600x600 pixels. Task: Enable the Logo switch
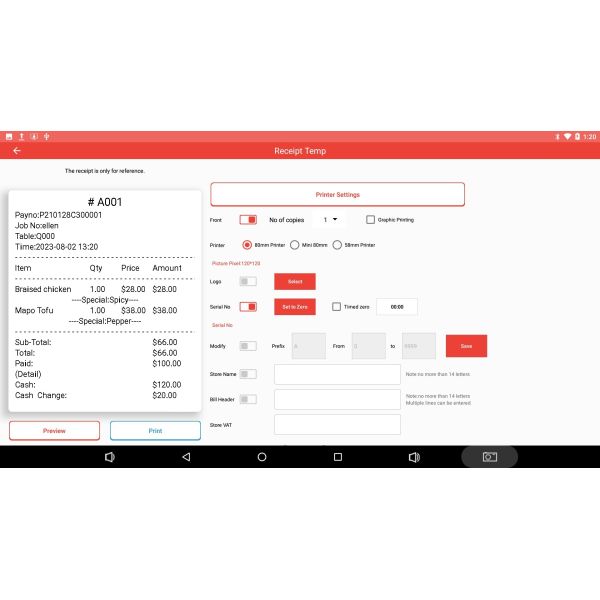click(x=248, y=282)
